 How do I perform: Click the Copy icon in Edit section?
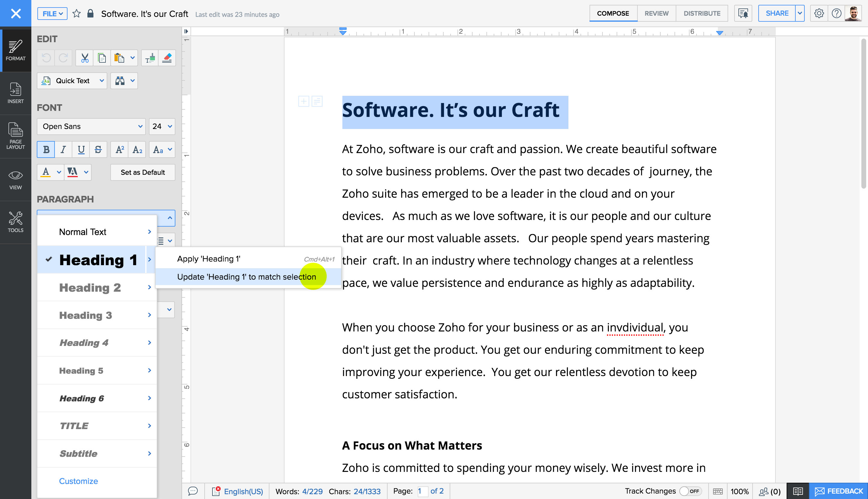102,58
